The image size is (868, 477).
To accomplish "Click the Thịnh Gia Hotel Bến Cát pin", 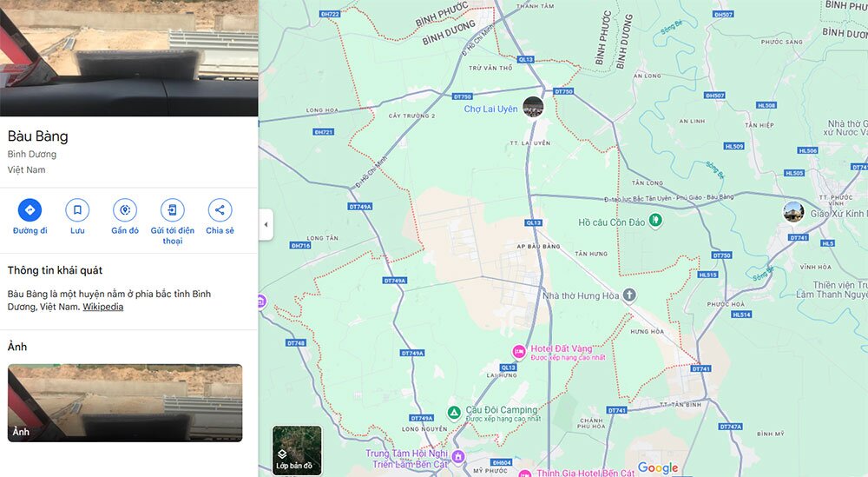I will (523, 473).
